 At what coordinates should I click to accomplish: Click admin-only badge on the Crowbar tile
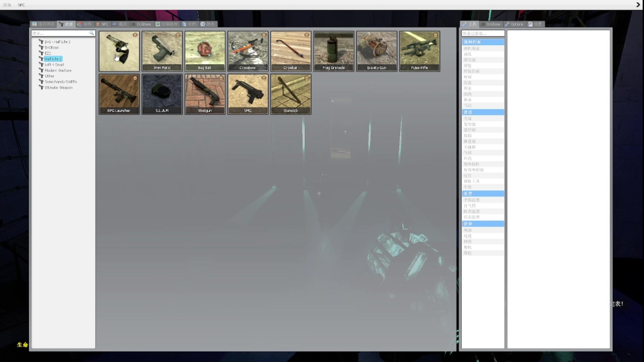tap(307, 35)
